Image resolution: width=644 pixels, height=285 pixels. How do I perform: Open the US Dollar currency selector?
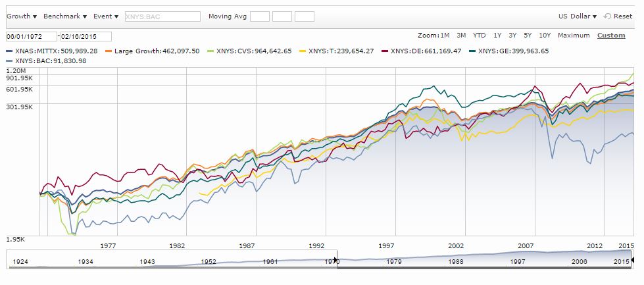pos(578,16)
